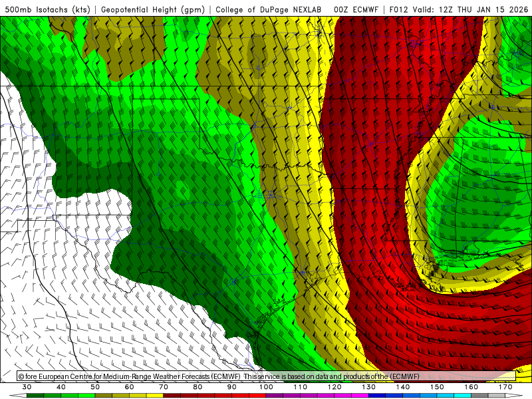The width and height of the screenshot is (532, 399).
Task: Click the '90' legend value
Action: [231, 387]
